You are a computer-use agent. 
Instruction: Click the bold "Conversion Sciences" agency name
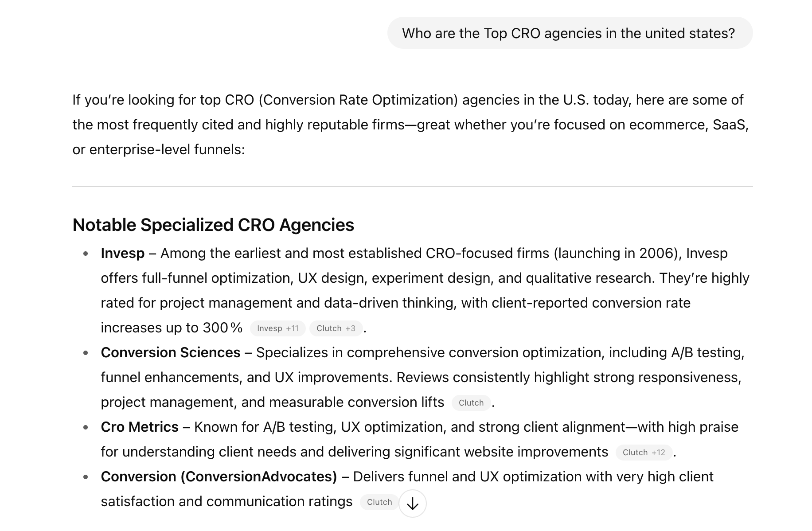[171, 352]
